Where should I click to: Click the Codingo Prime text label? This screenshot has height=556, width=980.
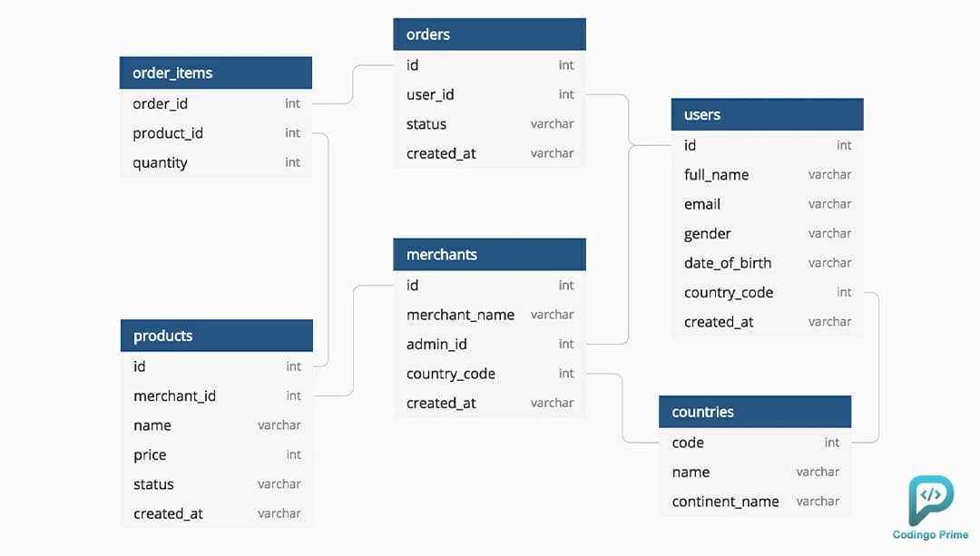[930, 535]
